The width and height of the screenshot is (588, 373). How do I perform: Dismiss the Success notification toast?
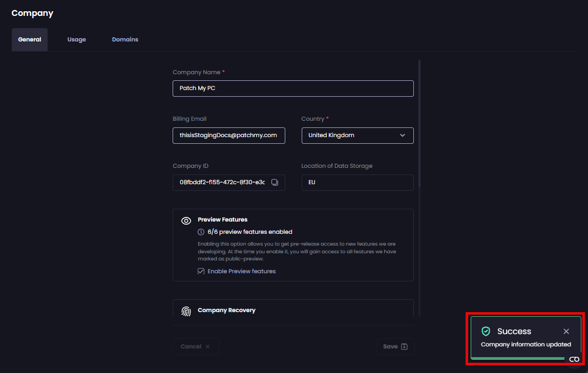point(566,331)
